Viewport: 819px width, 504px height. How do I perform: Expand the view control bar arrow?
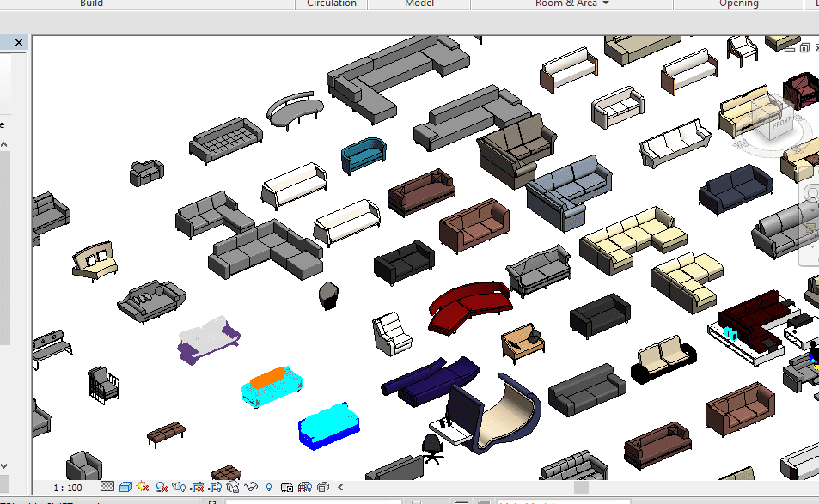(342, 488)
